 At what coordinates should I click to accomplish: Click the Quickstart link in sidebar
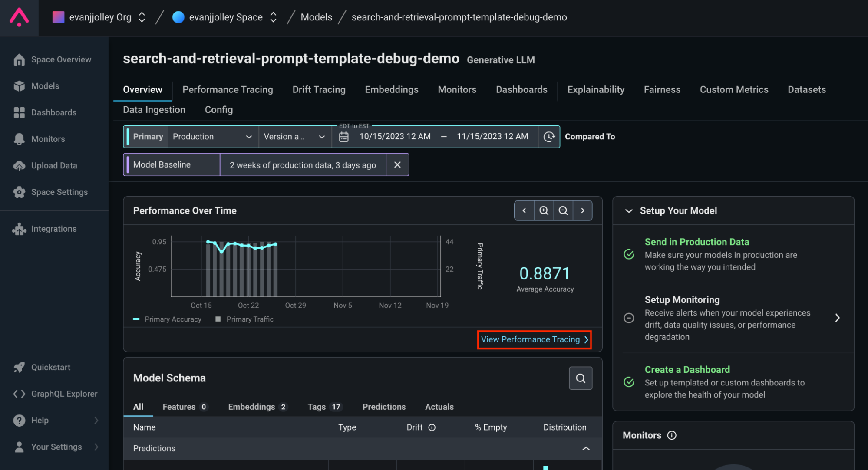51,366
